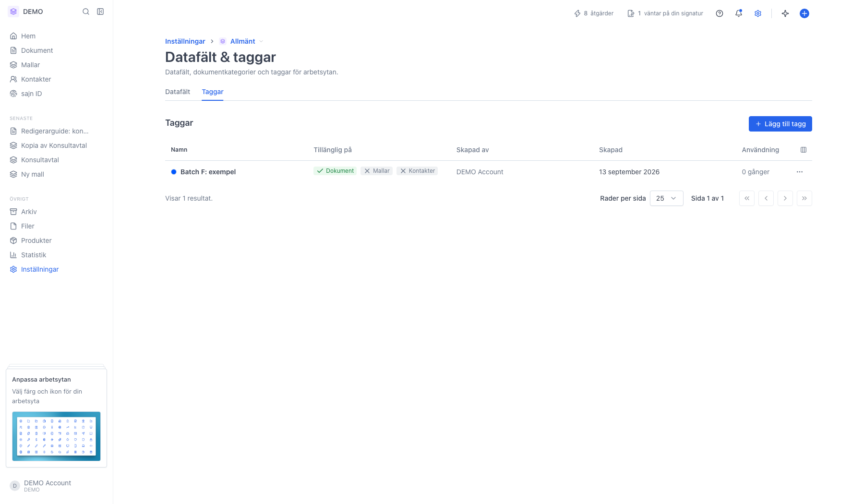Go to first page of results
The width and height of the screenshot is (864, 504).
point(747,198)
